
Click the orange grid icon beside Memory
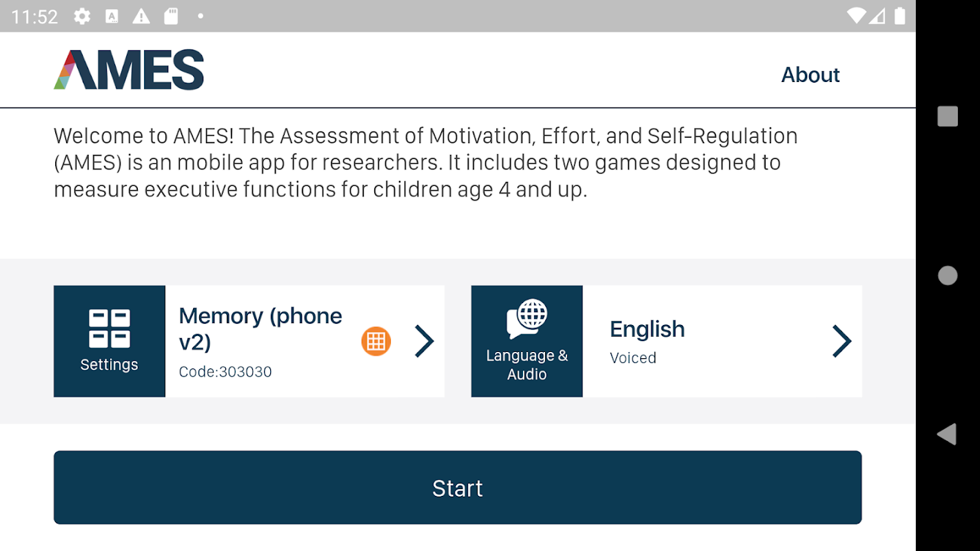click(x=376, y=341)
